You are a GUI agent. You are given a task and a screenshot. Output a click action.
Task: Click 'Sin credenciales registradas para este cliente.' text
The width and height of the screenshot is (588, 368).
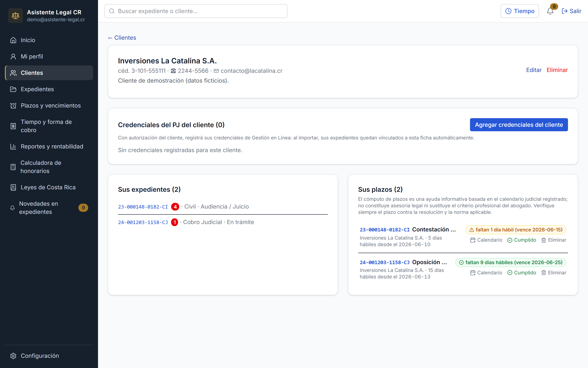[x=180, y=150]
